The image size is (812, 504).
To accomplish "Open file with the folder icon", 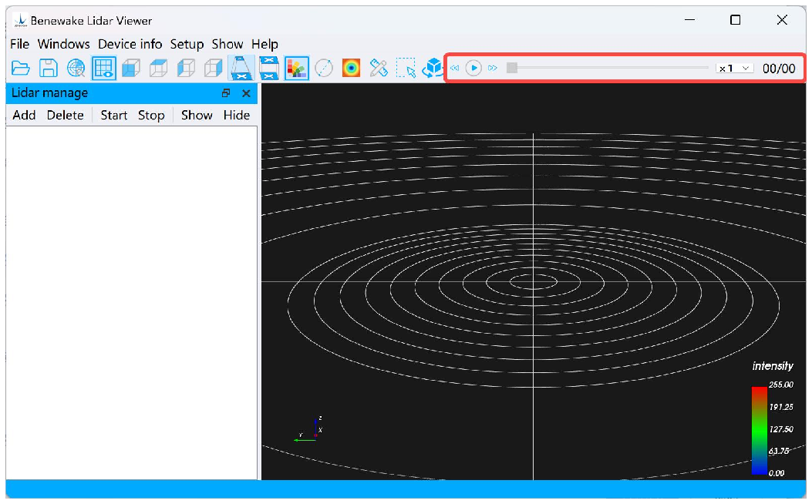I will pos(21,69).
